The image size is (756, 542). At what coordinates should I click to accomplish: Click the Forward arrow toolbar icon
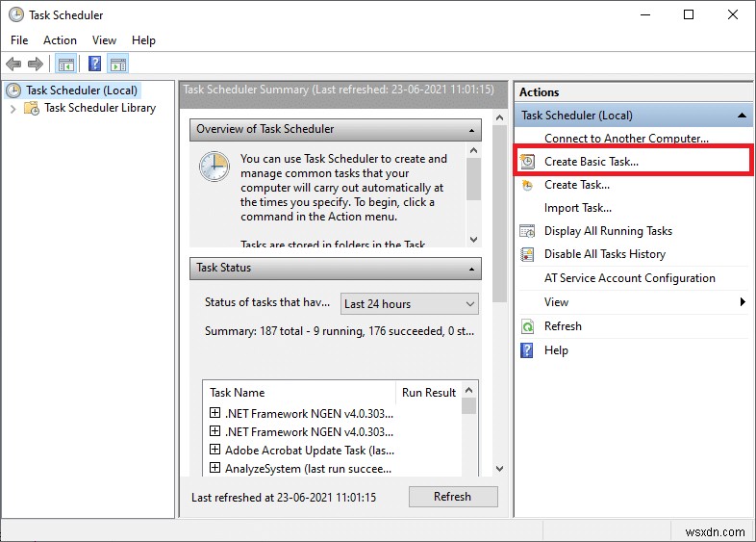click(x=36, y=64)
